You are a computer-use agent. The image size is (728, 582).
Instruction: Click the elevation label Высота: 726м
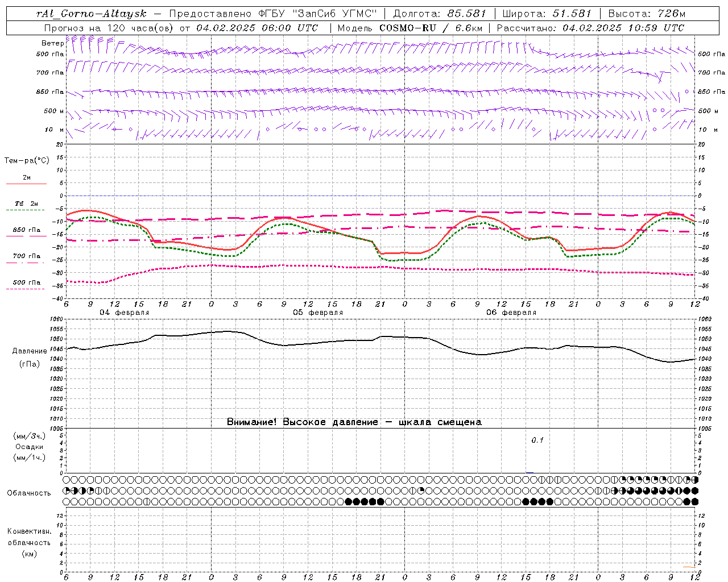pos(647,14)
